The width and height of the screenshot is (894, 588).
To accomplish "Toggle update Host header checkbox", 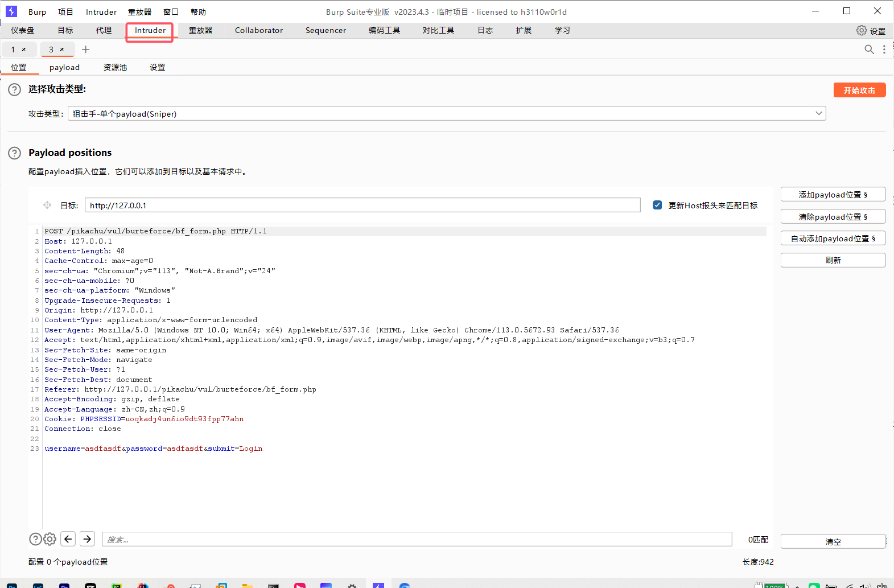I will point(657,205).
